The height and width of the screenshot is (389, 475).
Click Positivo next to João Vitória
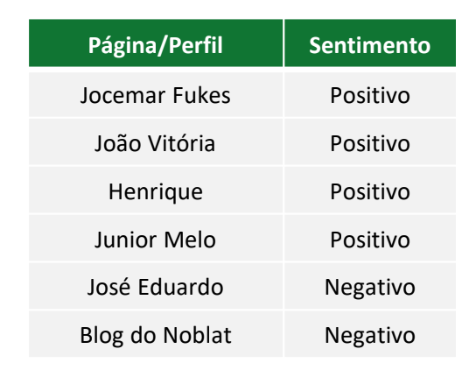370,144
